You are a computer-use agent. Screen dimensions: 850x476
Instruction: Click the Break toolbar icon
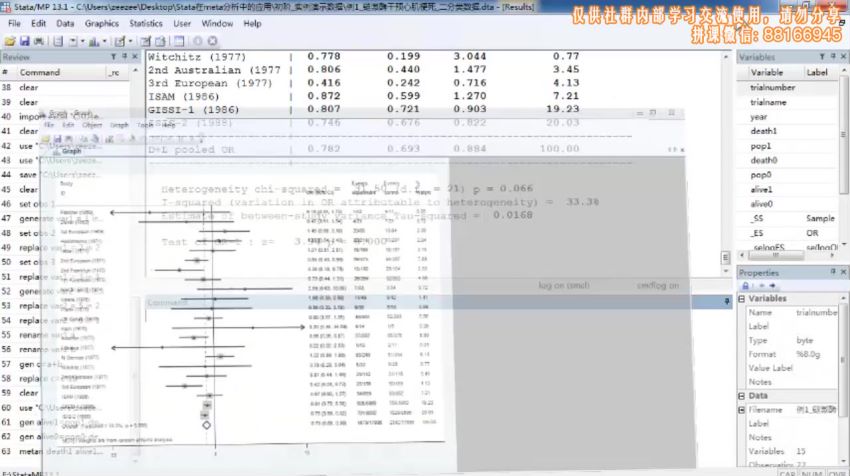[x=212, y=41]
